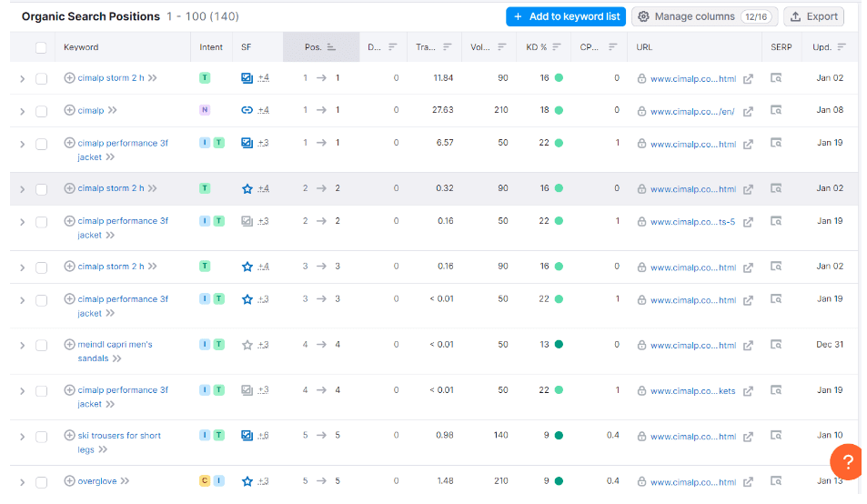Open the orange help question mark button
Screen dimensions: 867x504
[848, 462]
